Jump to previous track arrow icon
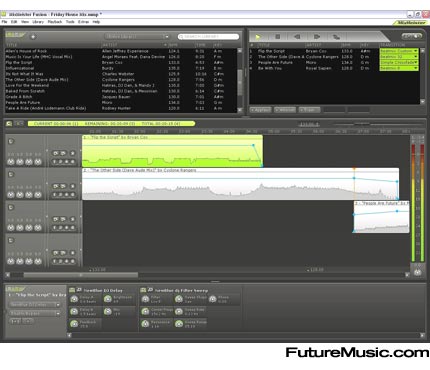The width and height of the screenshot is (430, 370). 297,37
